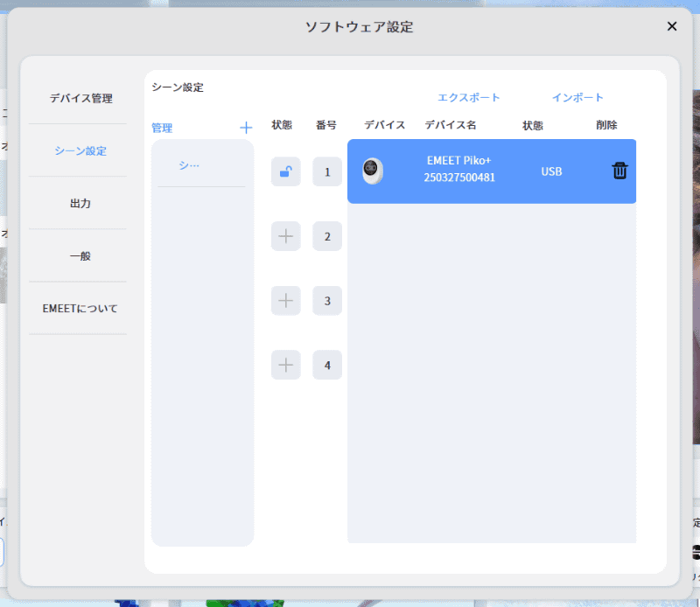Click the エクスポート link

click(x=469, y=97)
